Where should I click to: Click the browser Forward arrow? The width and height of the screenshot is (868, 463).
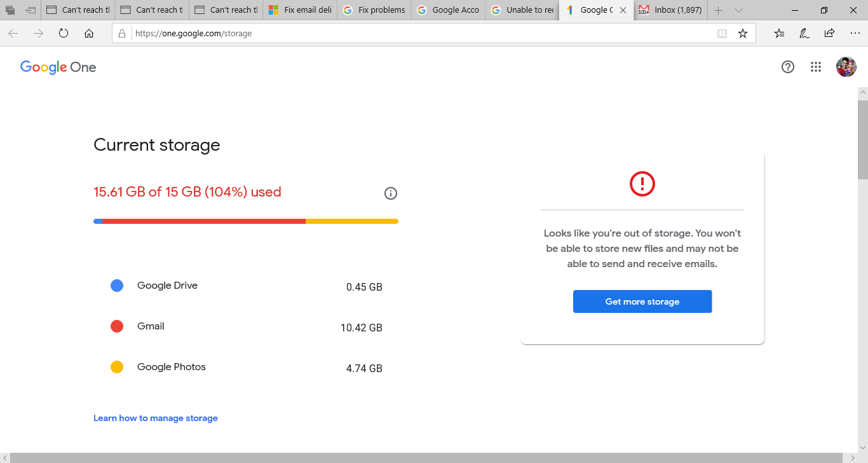pos(38,34)
